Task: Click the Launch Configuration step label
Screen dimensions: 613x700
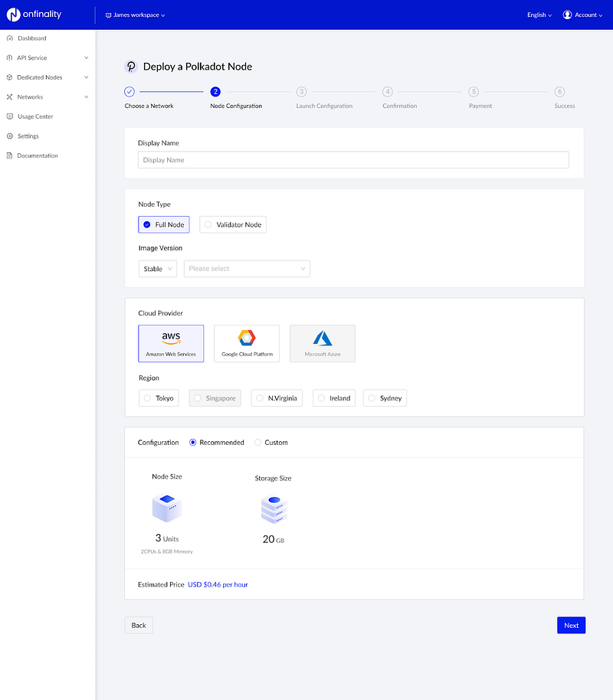Action: (324, 106)
